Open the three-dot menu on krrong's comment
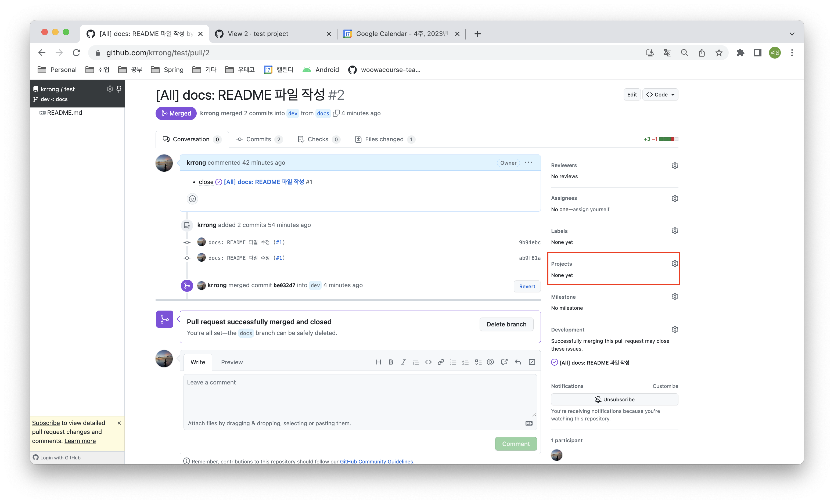Viewport: 834px width, 504px height. 528,163
